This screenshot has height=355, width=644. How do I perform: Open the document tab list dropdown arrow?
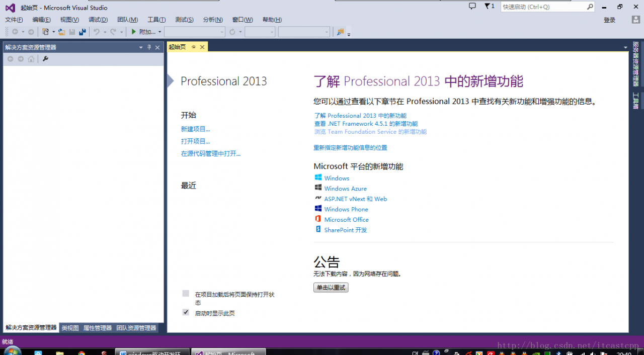(x=625, y=47)
